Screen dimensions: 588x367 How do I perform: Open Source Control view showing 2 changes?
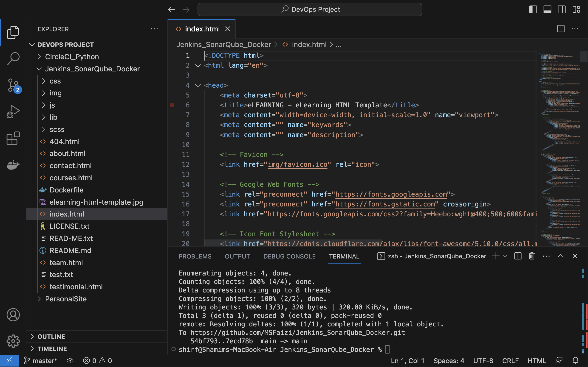[x=13, y=85]
